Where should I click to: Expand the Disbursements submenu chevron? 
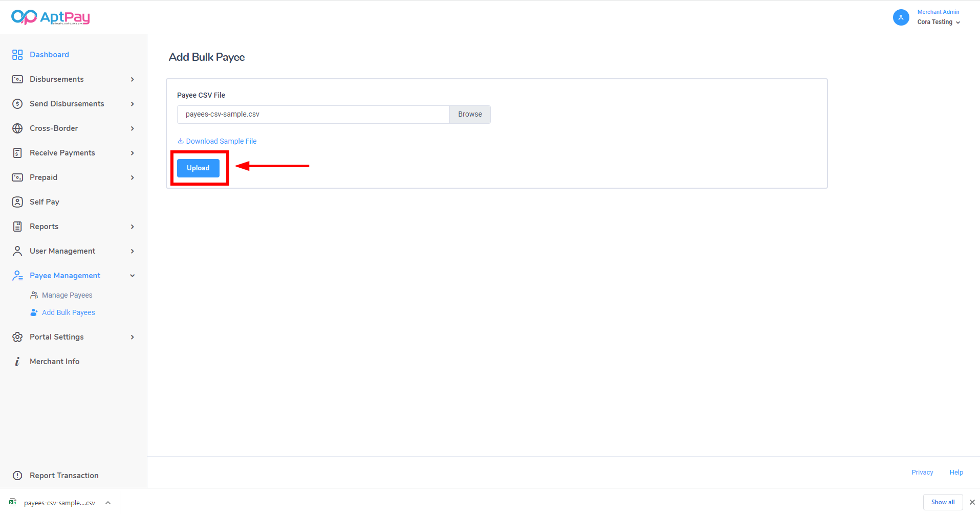pyautogui.click(x=133, y=79)
